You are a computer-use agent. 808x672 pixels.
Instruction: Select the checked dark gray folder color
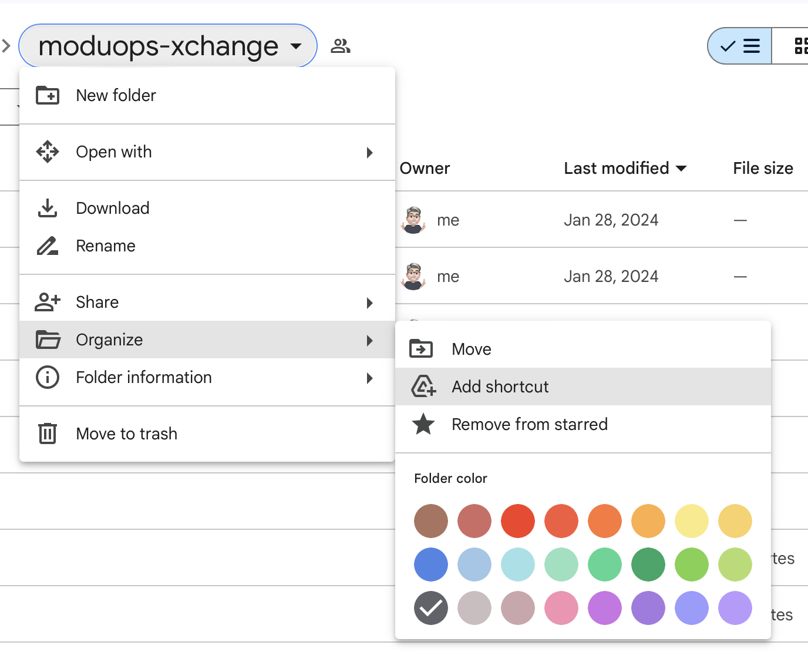(431, 608)
